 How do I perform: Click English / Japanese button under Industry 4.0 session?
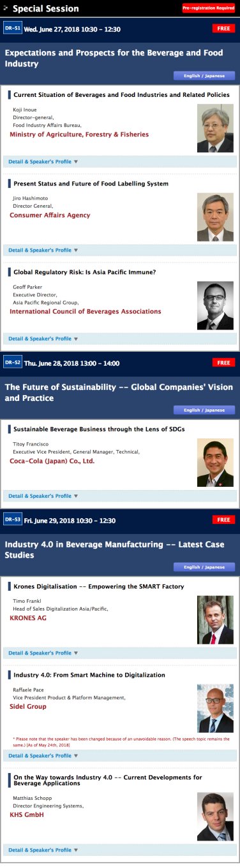[204, 567]
